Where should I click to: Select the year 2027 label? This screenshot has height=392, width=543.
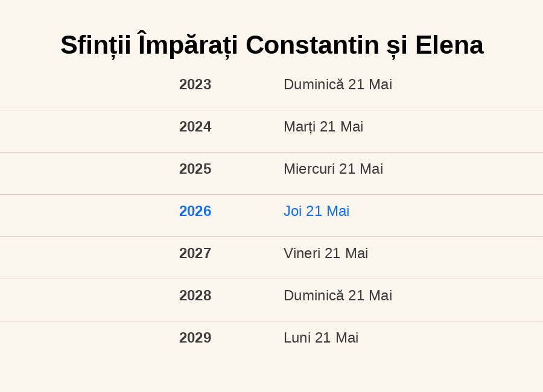(x=195, y=253)
